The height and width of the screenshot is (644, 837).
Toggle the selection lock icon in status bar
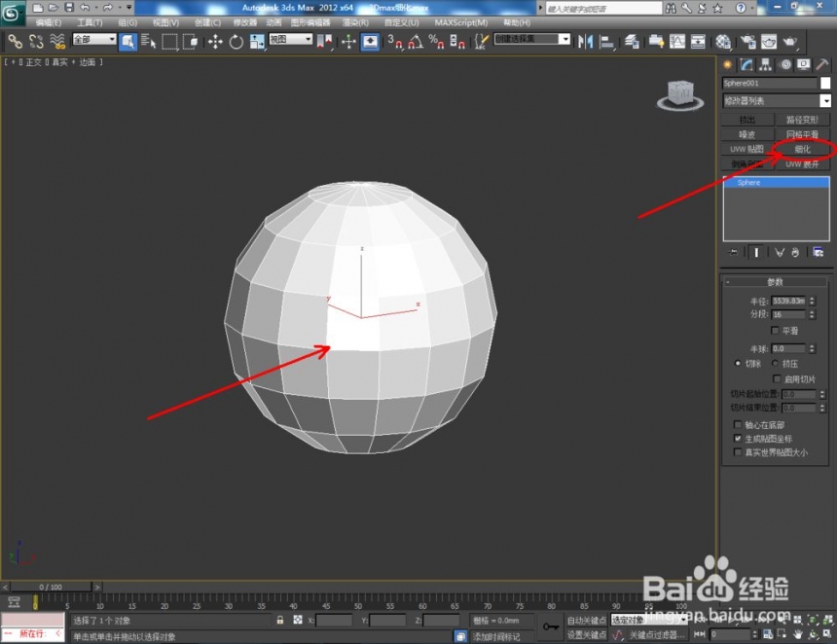click(x=280, y=620)
